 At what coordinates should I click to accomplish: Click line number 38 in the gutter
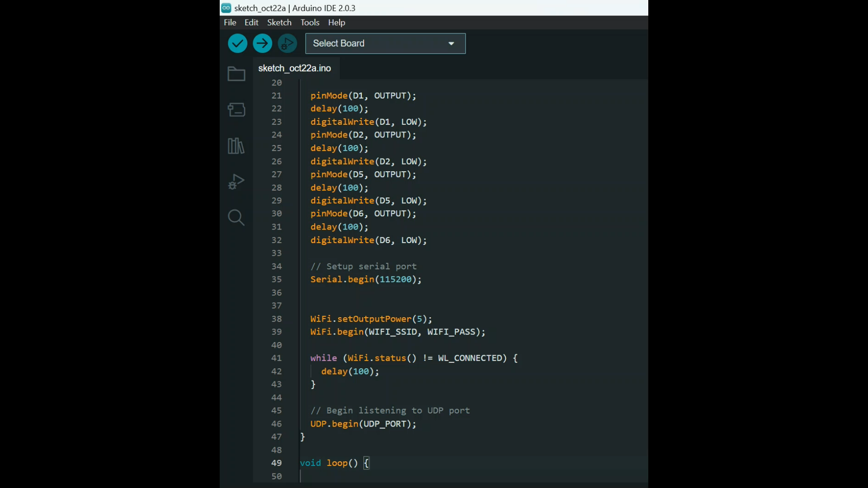pos(276,319)
